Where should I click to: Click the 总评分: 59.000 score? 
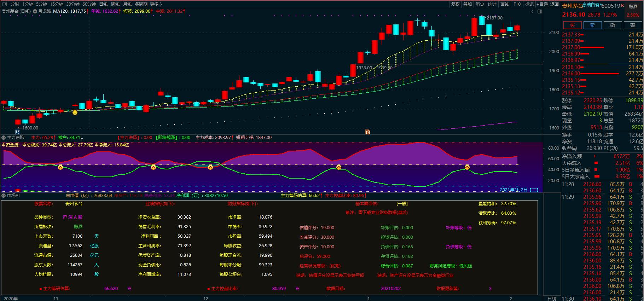[x=315, y=256]
